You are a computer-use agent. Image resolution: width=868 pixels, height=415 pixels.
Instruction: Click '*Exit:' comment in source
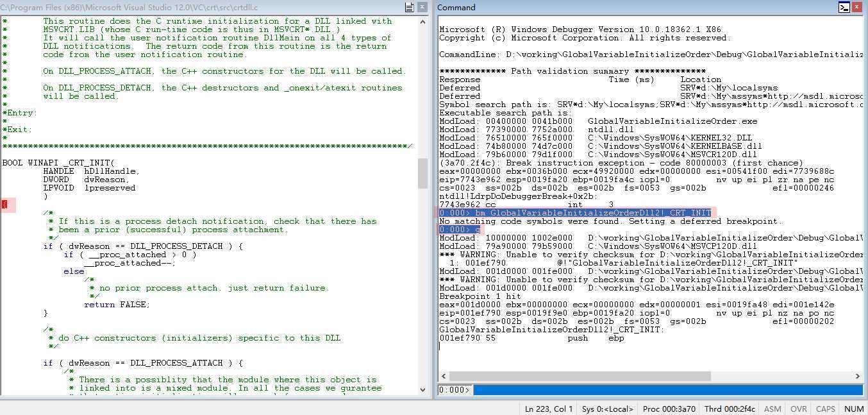17,130
